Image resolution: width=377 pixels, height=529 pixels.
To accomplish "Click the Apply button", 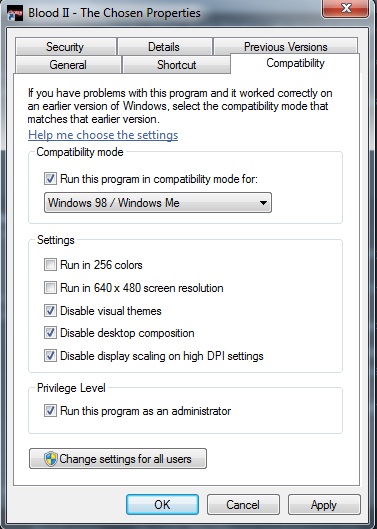I will [x=324, y=505].
